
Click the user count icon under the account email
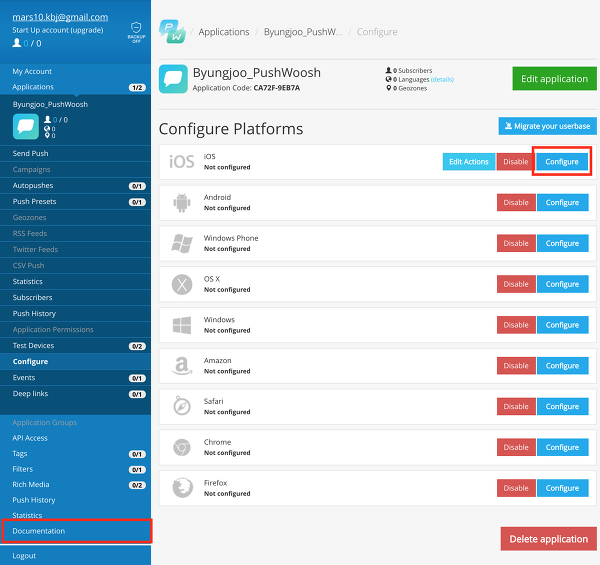click(x=17, y=43)
